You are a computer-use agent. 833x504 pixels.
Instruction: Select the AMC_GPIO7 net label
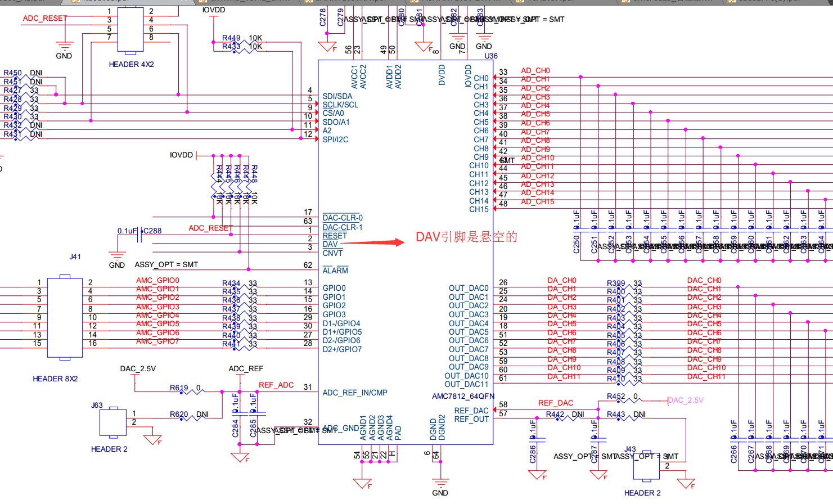[x=157, y=341]
